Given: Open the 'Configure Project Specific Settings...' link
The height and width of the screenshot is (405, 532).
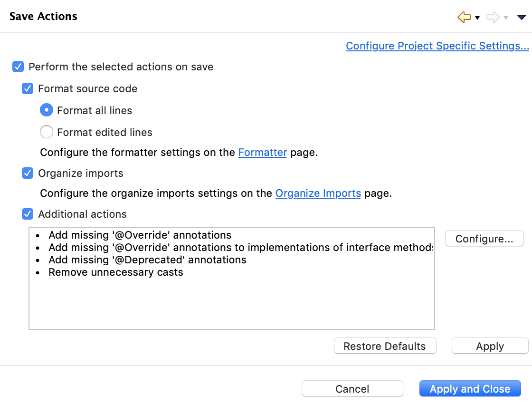Looking at the screenshot, I should (437, 46).
